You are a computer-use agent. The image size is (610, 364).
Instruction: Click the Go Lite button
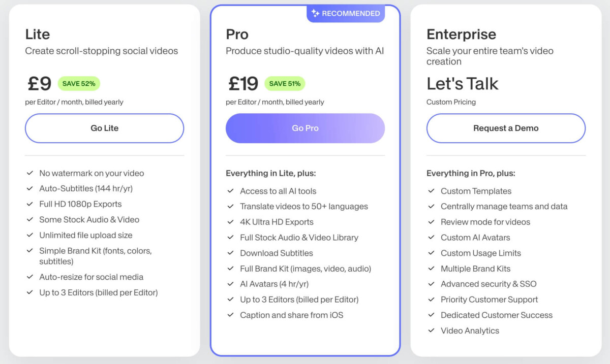[x=104, y=128]
